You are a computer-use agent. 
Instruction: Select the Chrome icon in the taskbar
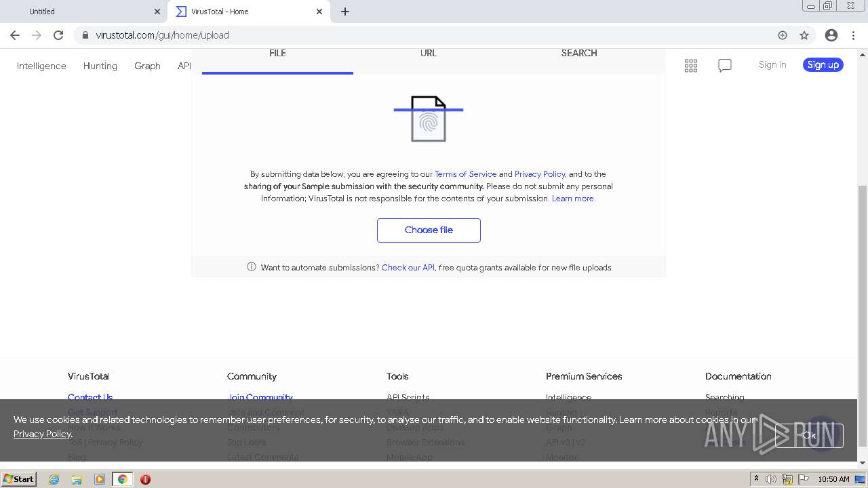(x=123, y=479)
